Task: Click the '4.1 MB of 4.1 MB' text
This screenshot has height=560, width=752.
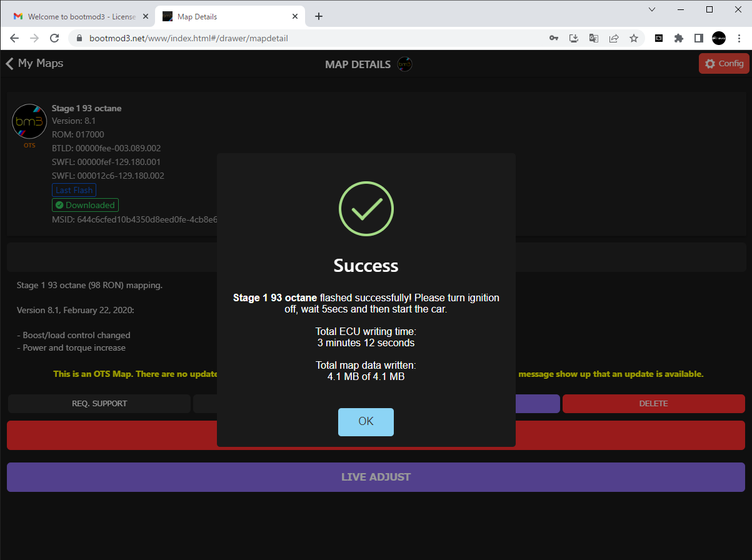Action: coord(366,376)
